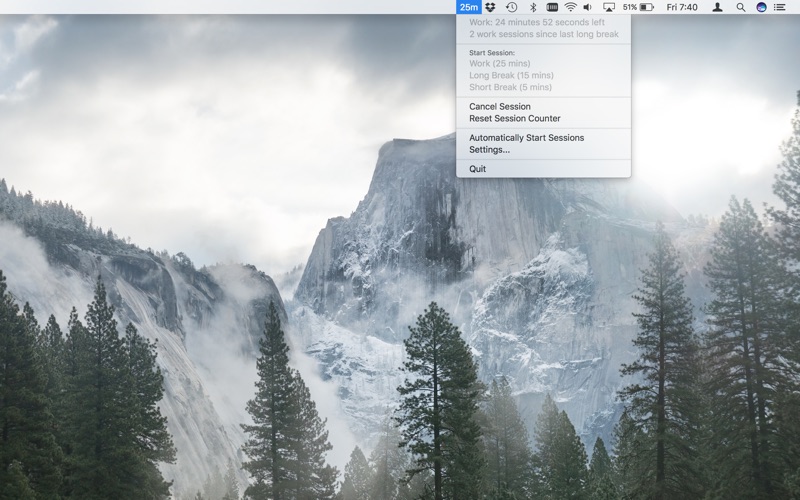Click the memory chip menu bar icon
This screenshot has width=800, height=500.
552,7
